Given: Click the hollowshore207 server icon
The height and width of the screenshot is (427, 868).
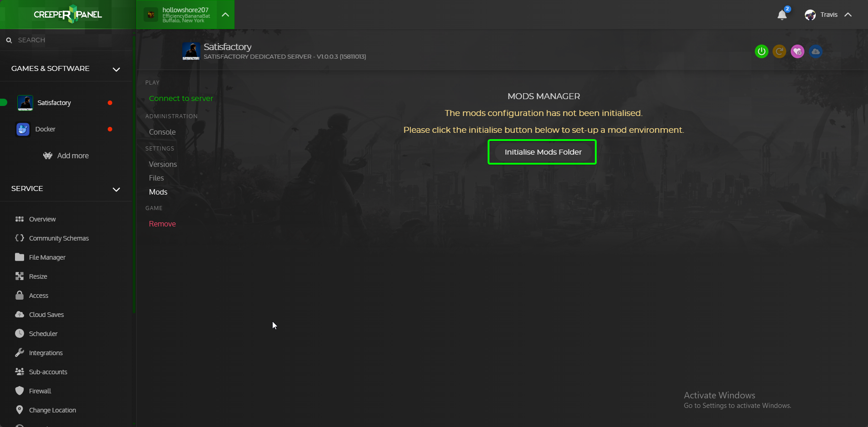Looking at the screenshot, I should [x=151, y=15].
